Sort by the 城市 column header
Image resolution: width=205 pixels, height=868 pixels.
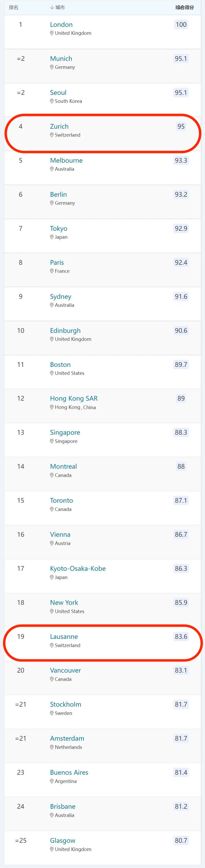pos(57,7)
